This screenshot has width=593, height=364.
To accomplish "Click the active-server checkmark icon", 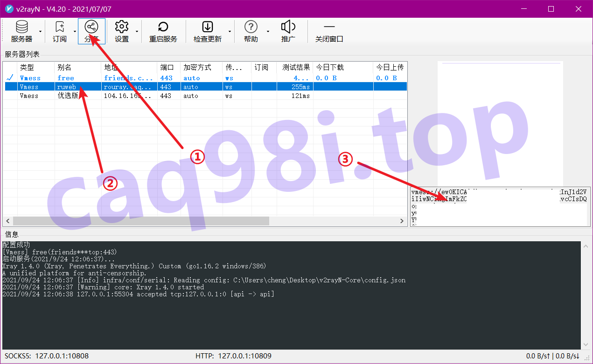I will click(x=10, y=78).
